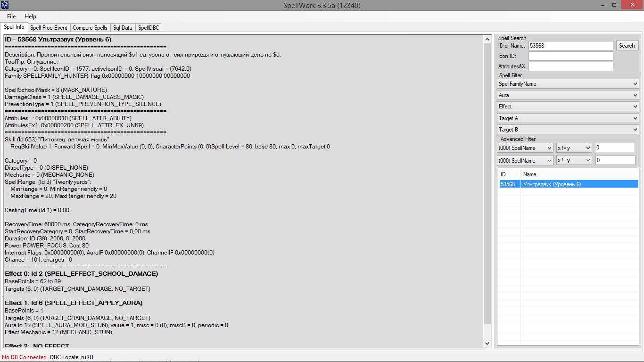Click spell info scrollbar down arrow
This screenshot has width=644, height=362.
(x=487, y=344)
